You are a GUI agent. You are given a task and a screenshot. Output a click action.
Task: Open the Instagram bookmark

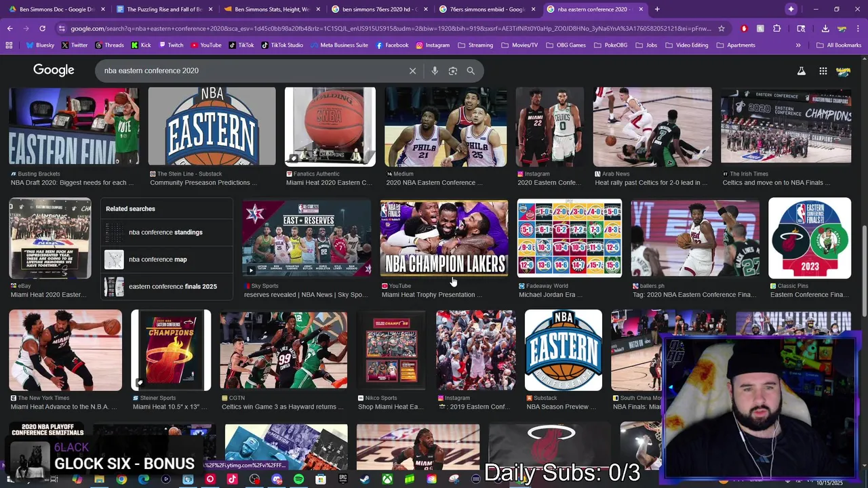pyautogui.click(x=433, y=45)
